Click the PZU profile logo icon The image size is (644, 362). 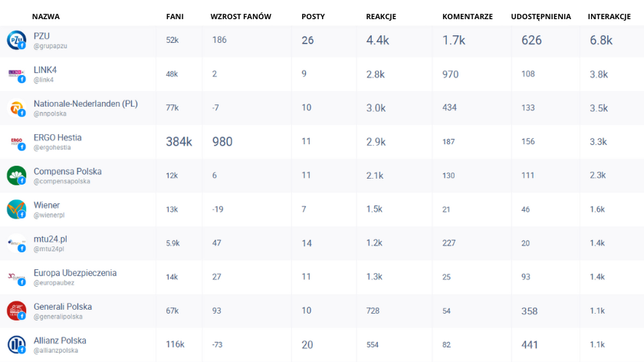pyautogui.click(x=16, y=41)
